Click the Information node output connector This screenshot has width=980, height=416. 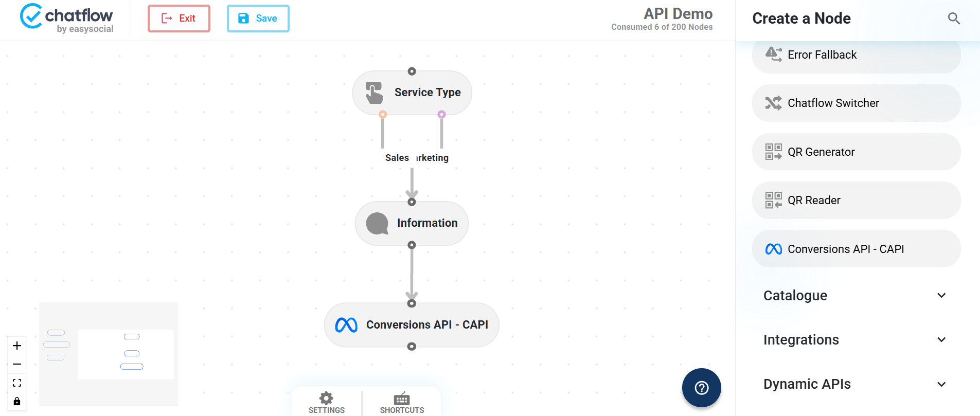(x=412, y=245)
